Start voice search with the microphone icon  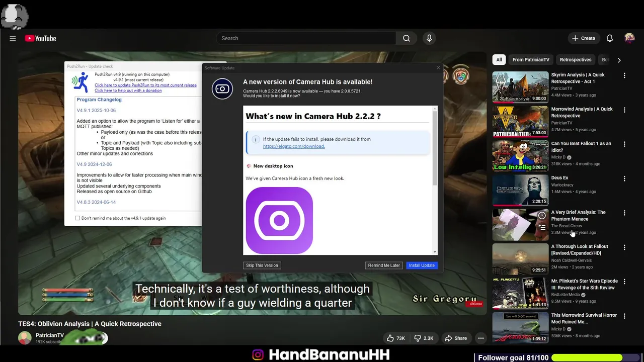pyautogui.click(x=429, y=38)
